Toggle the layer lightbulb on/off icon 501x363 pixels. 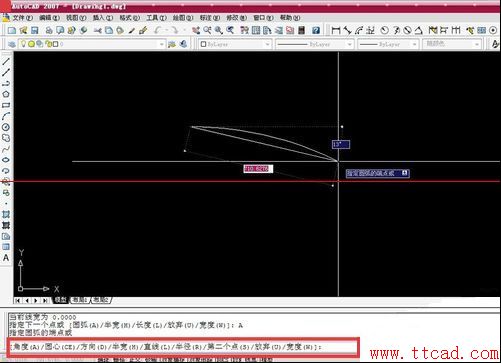(x=23, y=44)
